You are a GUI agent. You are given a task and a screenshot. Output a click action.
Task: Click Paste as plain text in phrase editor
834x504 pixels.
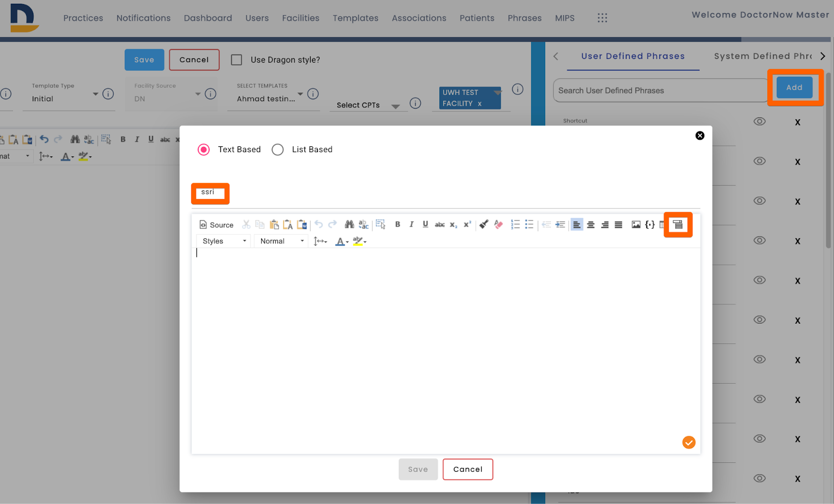click(288, 225)
